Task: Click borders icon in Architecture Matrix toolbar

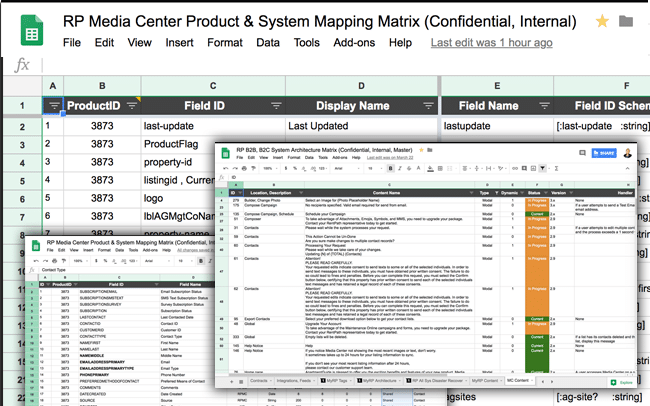Action: coord(440,168)
